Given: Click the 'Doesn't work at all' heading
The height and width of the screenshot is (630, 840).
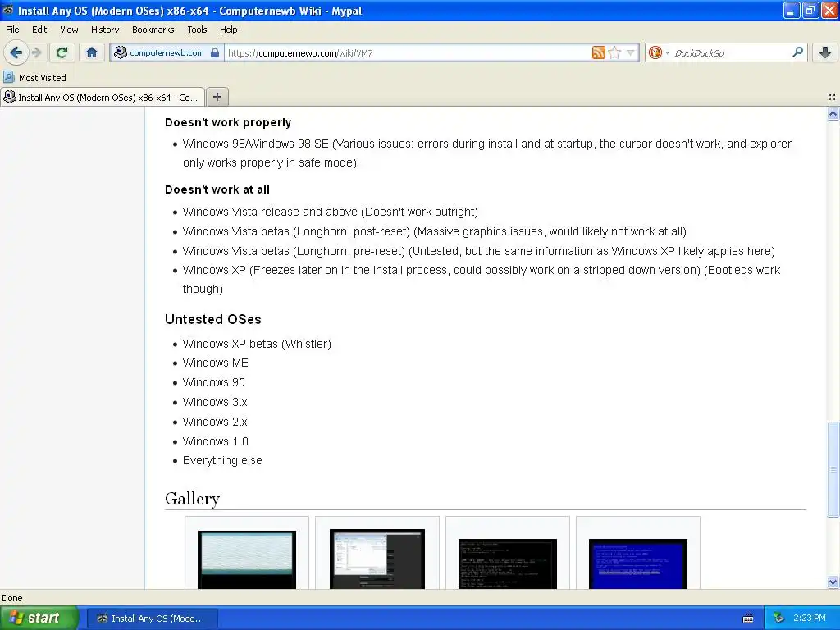Looking at the screenshot, I should (217, 189).
